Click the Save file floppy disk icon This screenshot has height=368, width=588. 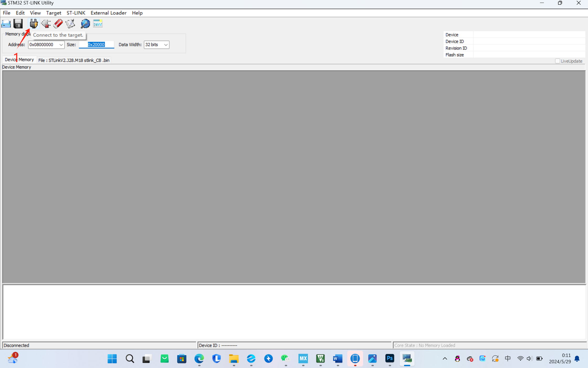(x=18, y=24)
